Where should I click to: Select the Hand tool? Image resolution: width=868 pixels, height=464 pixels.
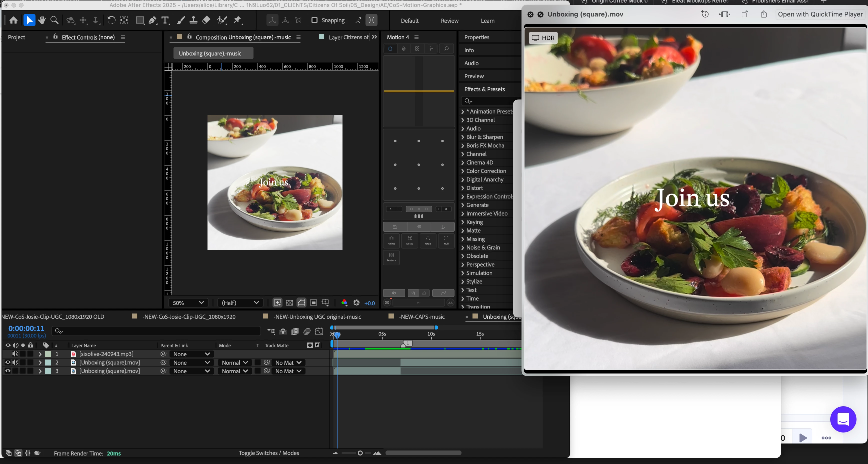[42, 20]
